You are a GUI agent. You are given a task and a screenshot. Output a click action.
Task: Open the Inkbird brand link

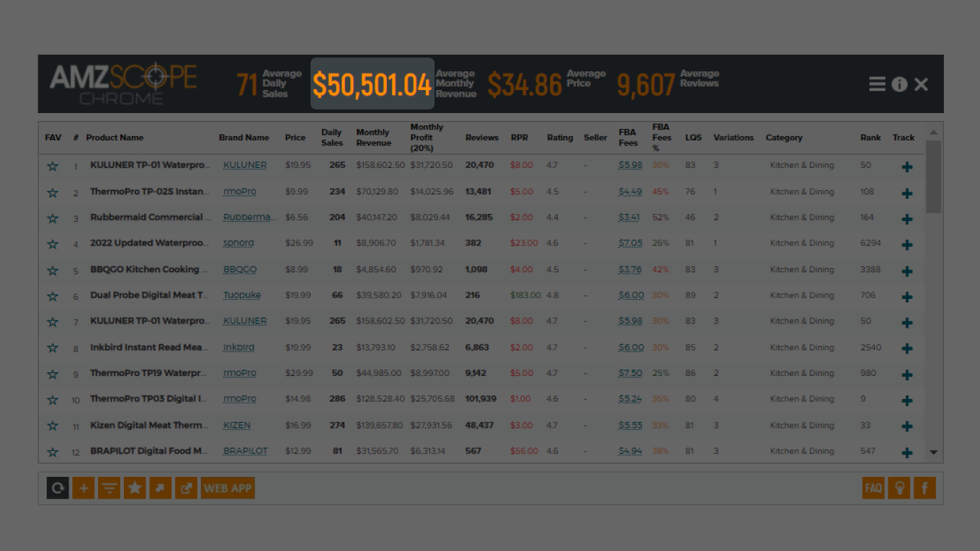click(239, 347)
